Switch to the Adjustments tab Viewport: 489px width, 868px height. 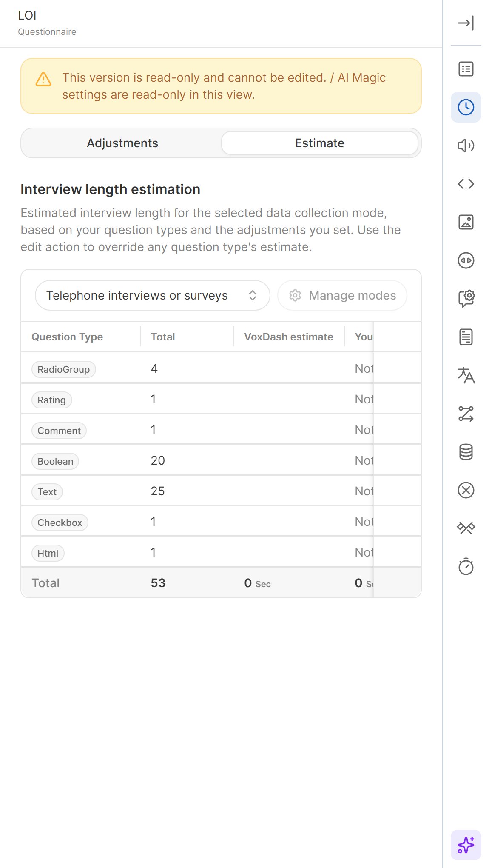pyautogui.click(x=122, y=143)
